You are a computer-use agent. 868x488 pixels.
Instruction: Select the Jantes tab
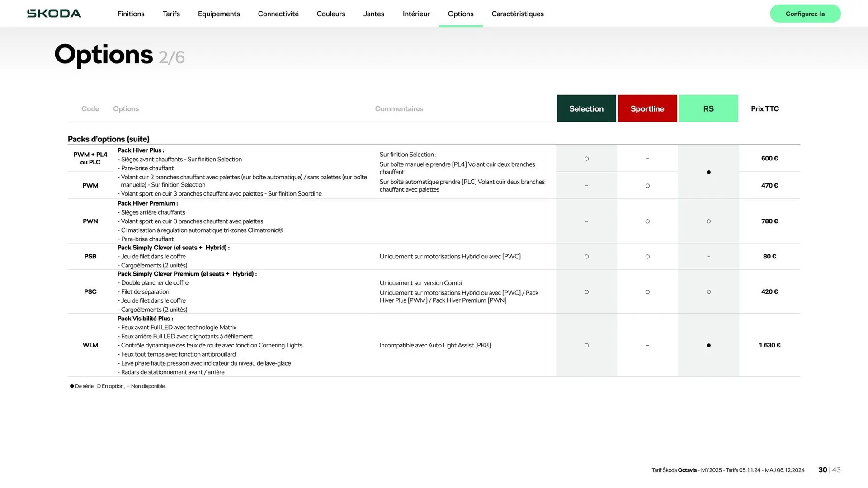(373, 14)
